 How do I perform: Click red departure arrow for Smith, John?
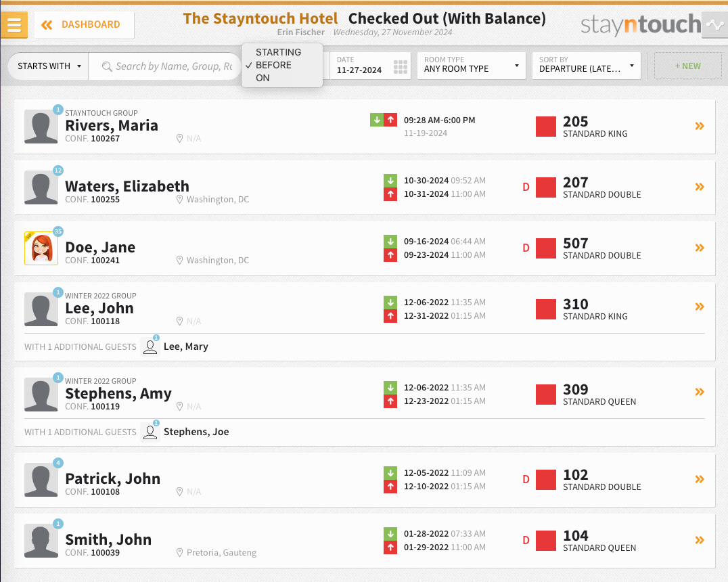(x=390, y=547)
